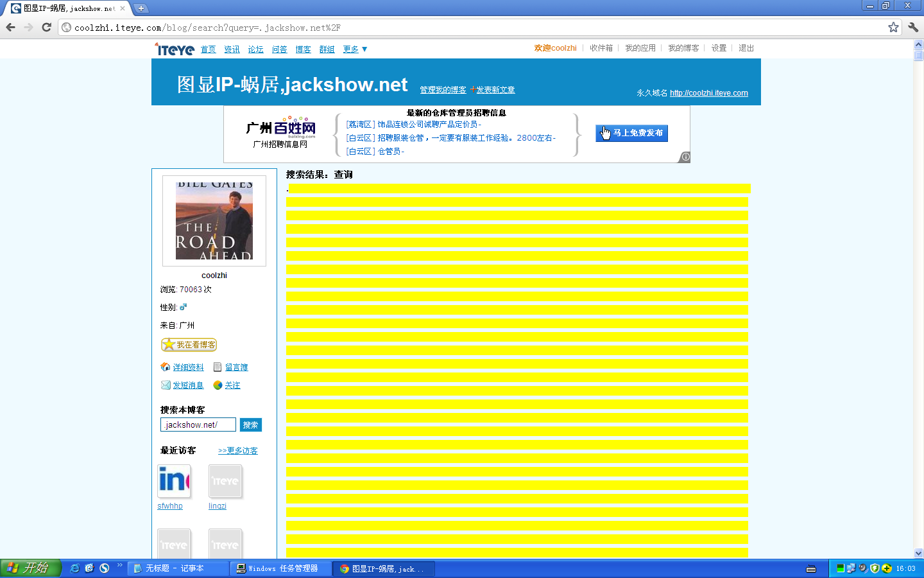Open Windows 任务管理器 taskbar item

click(281, 568)
